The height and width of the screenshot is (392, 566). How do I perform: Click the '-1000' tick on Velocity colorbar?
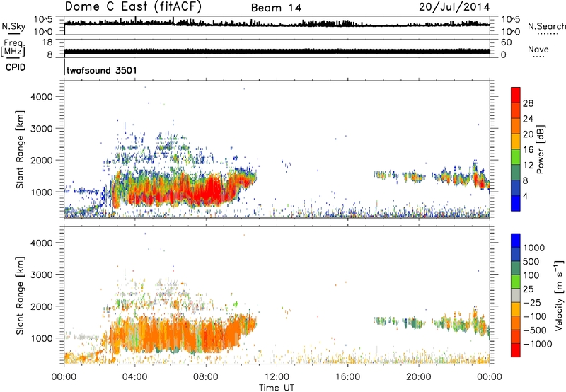tap(537, 344)
